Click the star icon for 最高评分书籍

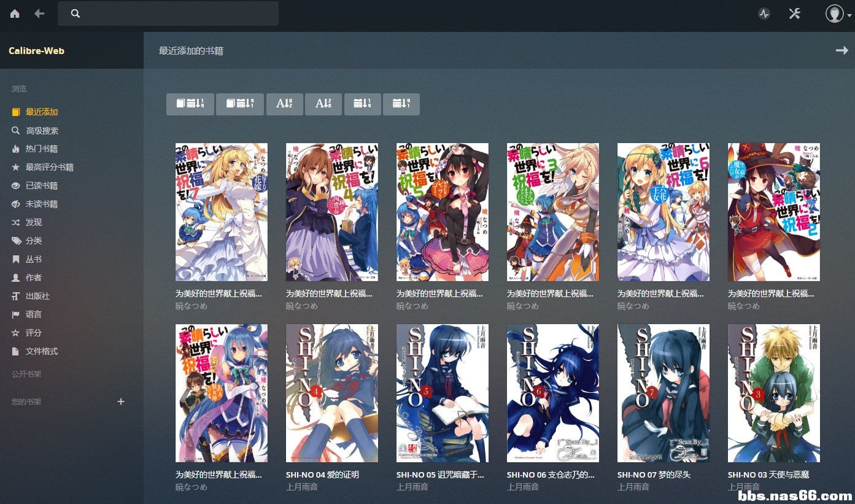pyautogui.click(x=16, y=167)
